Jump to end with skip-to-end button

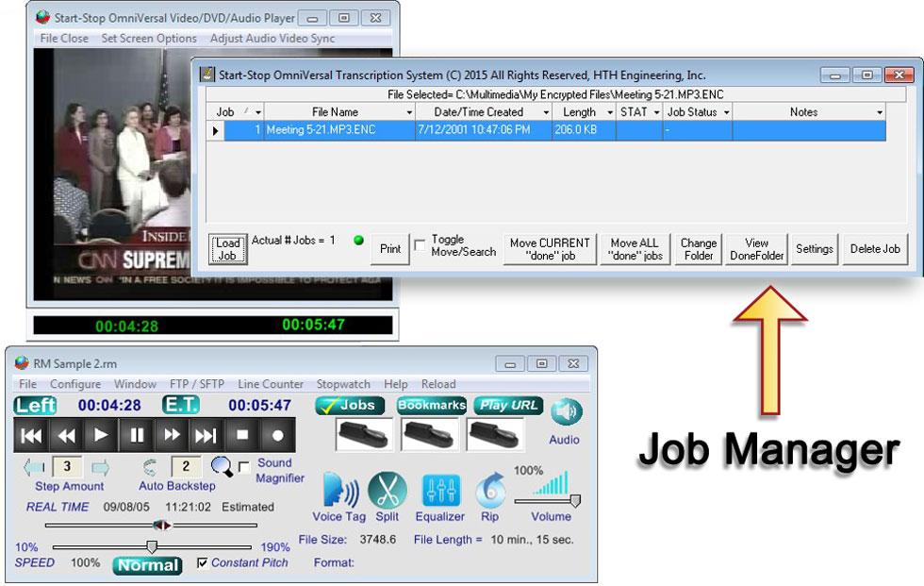(x=206, y=436)
